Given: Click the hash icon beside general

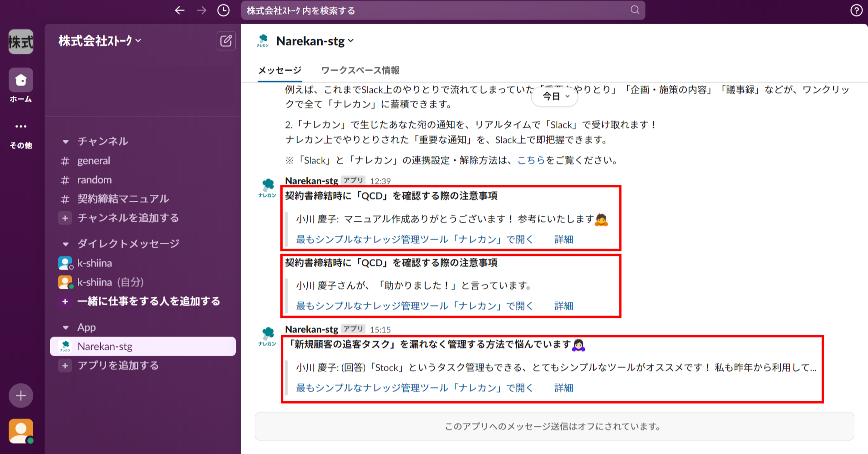Looking at the screenshot, I should point(65,161).
